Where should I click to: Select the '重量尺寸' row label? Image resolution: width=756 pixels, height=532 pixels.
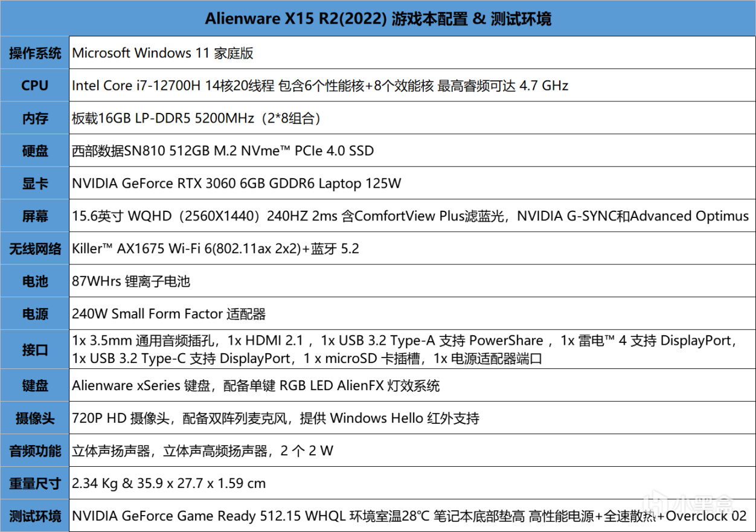coord(34,483)
